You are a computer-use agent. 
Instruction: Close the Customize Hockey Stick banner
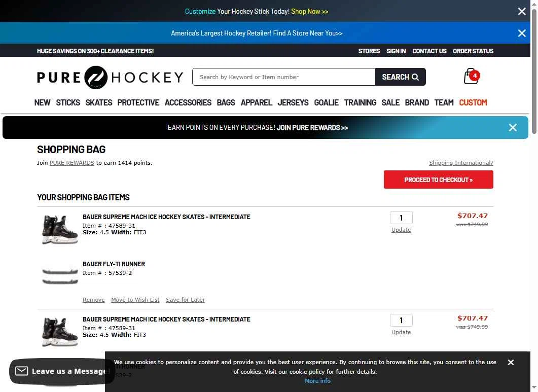click(522, 11)
